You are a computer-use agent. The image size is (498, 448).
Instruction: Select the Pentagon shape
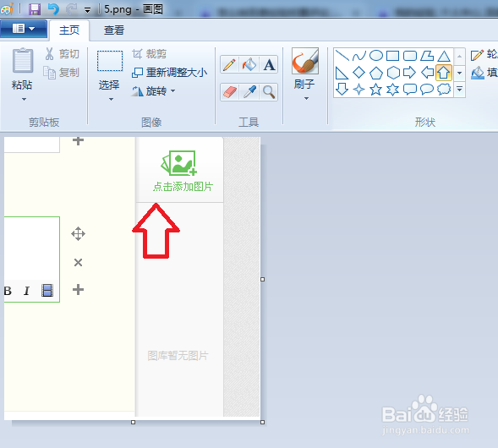(376, 73)
